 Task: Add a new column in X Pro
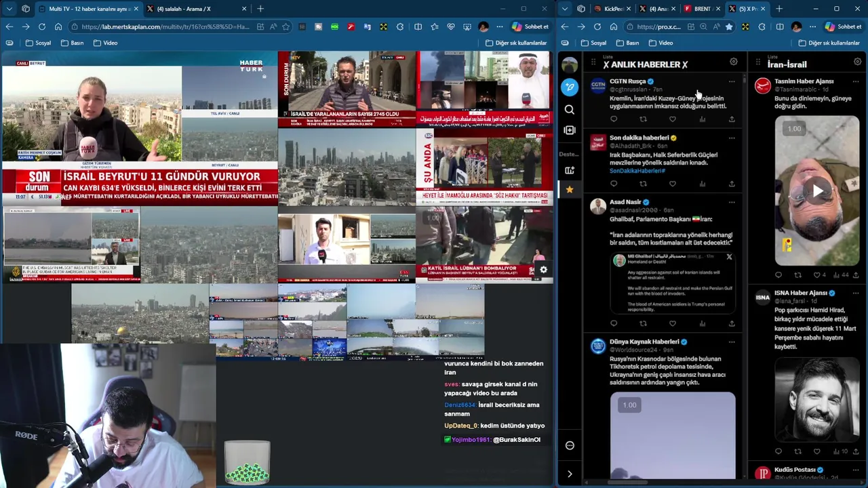coord(570,130)
